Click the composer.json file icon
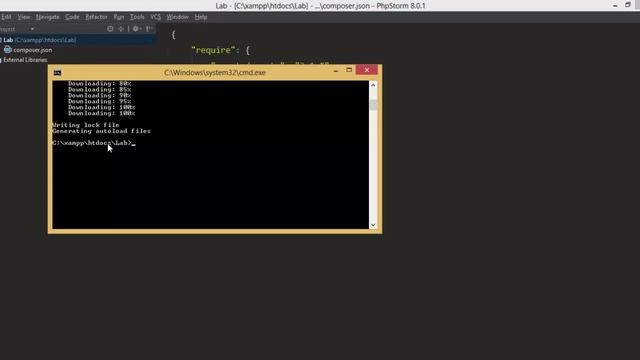640x360 pixels. (x=8, y=50)
